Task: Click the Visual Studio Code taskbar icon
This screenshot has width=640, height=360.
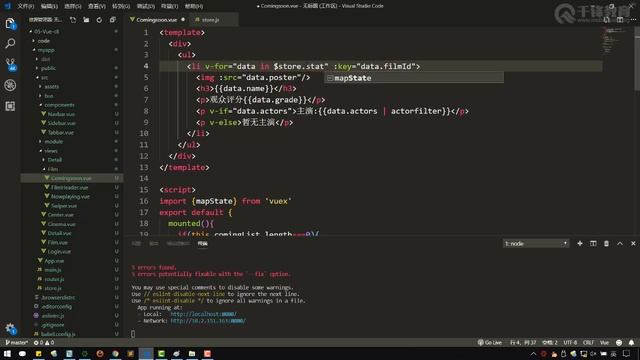Action: (x=146, y=354)
